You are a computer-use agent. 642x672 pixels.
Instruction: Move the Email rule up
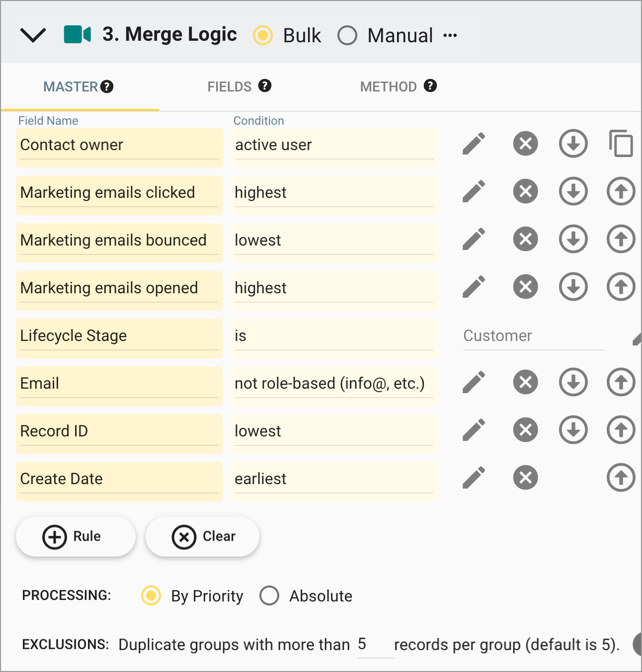tap(620, 382)
